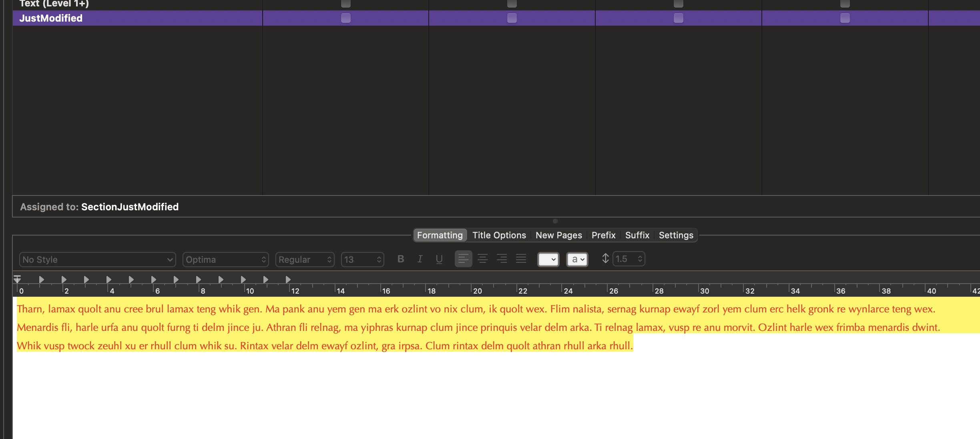Tick the fourth checkbox in JustModified row
This screenshot has width=980, height=439.
pyautogui.click(x=845, y=18)
